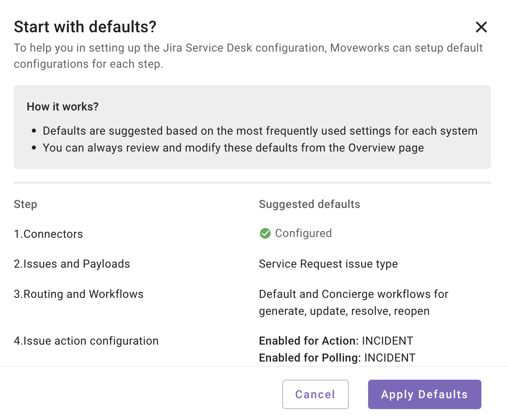Click the Enabled for Action: INCIDENT line
This screenshot has height=420, width=508.
coord(336,341)
